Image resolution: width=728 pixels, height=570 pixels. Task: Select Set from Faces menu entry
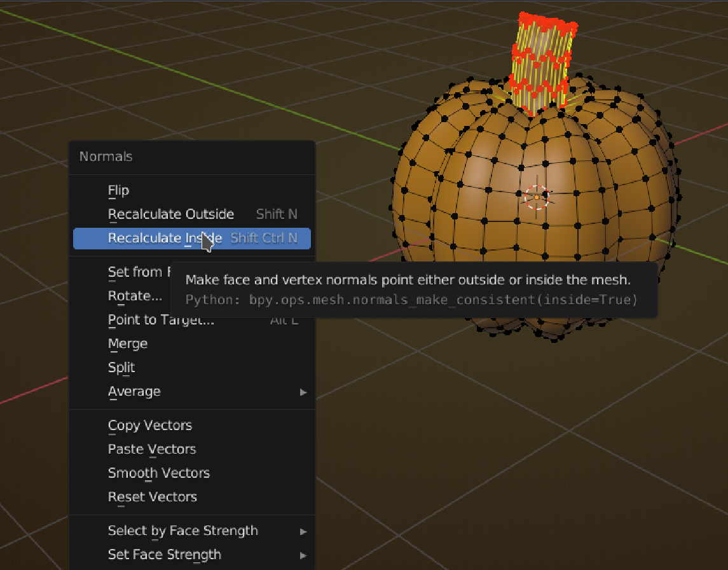122,272
